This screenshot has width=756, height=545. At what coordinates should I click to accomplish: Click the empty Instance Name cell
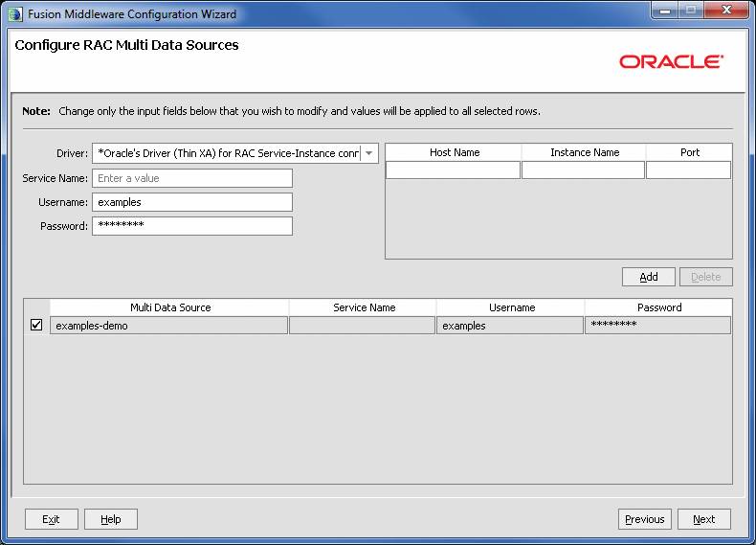pyautogui.click(x=584, y=170)
